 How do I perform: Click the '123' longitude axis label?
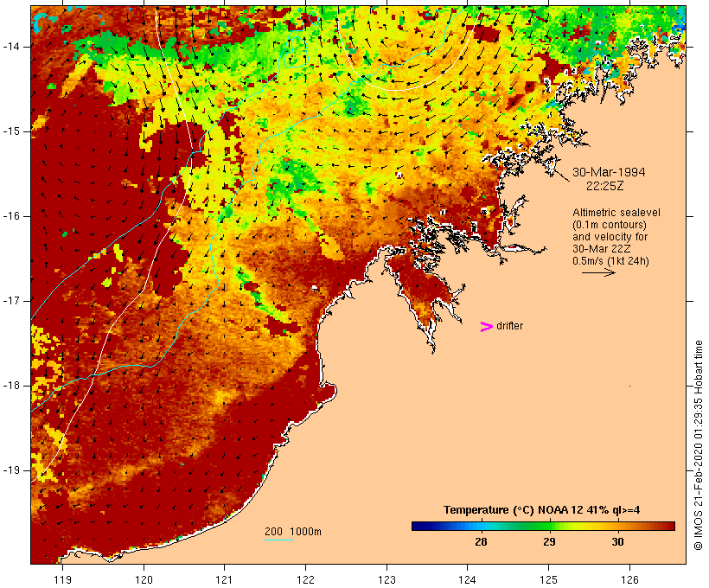click(386, 579)
